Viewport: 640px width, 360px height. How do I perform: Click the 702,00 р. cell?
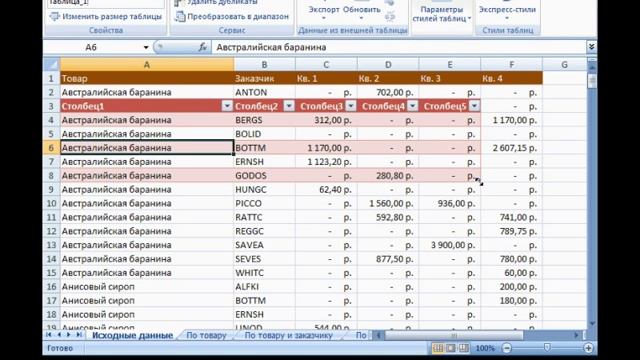[x=388, y=92]
